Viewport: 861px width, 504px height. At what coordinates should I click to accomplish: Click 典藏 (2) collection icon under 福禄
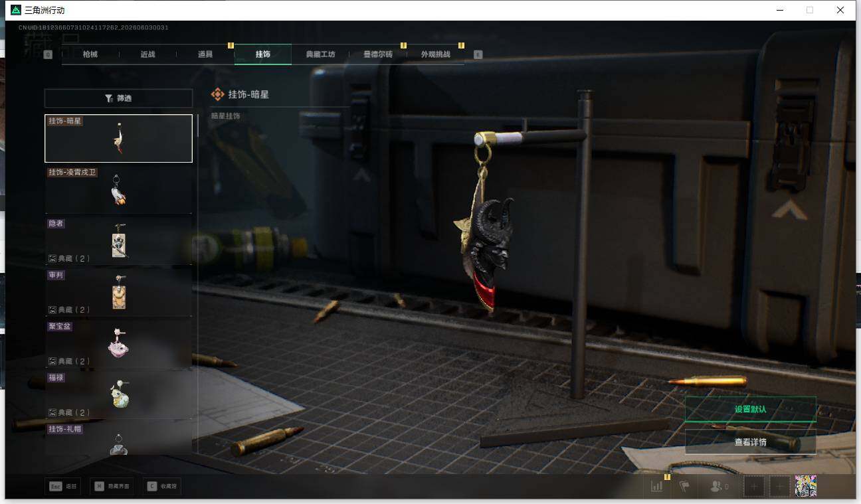tap(52, 412)
